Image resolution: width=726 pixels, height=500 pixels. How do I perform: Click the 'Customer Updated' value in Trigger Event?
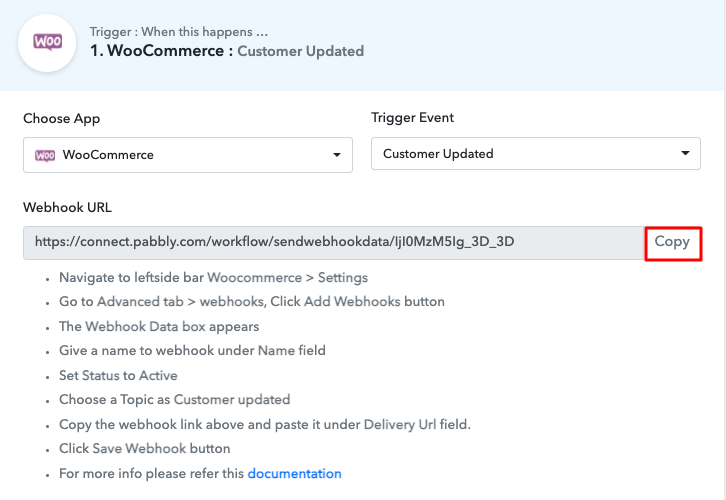click(x=438, y=154)
